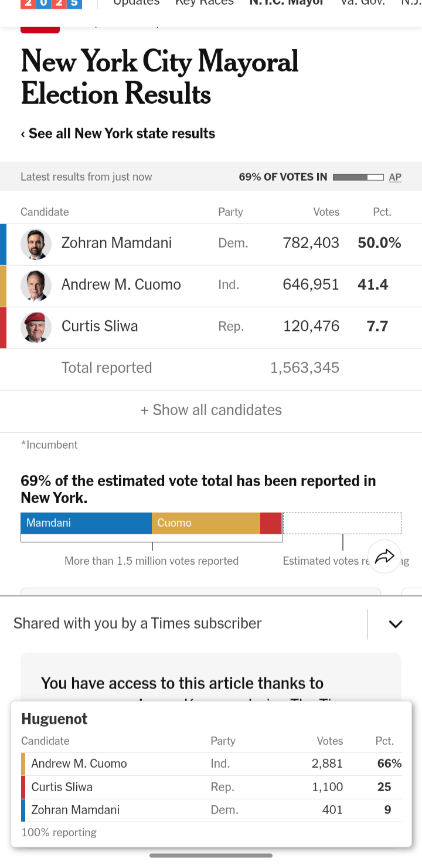Click the 2025 election logo badge
Screen dimensions: 422x868
[52, 4]
